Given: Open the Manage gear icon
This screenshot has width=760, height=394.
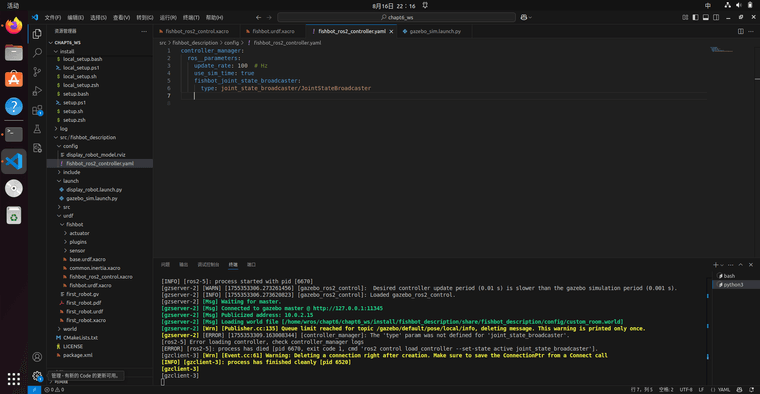Looking at the screenshot, I should [x=37, y=376].
